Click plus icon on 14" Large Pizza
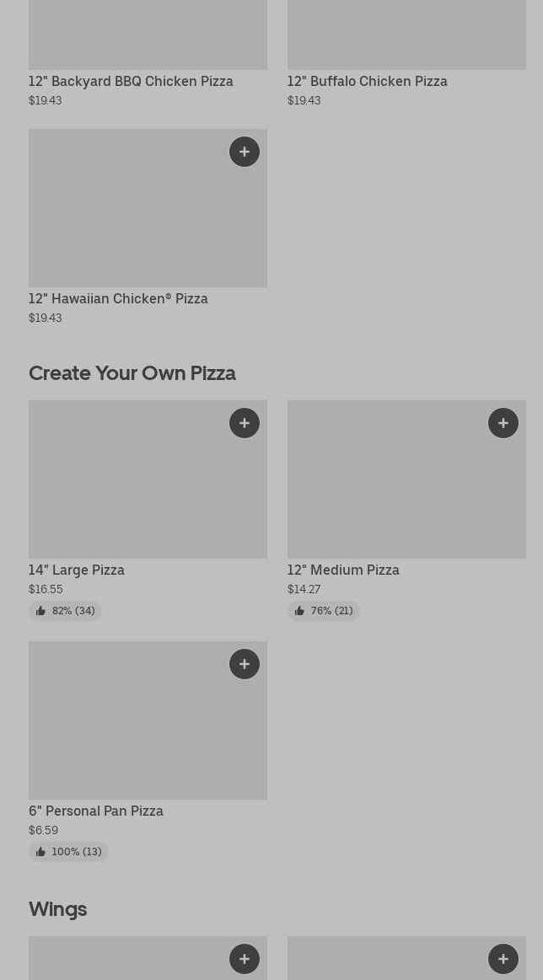This screenshot has width=543, height=980. coord(245,423)
